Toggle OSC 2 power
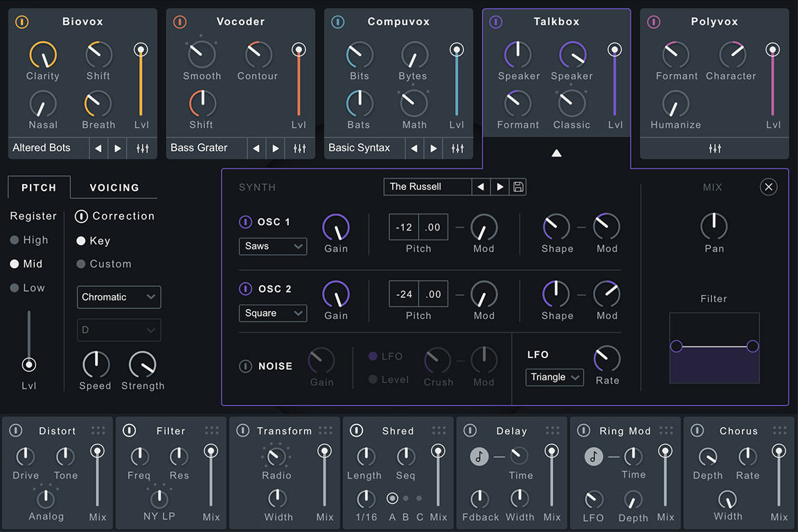798x532 pixels. 245,289
